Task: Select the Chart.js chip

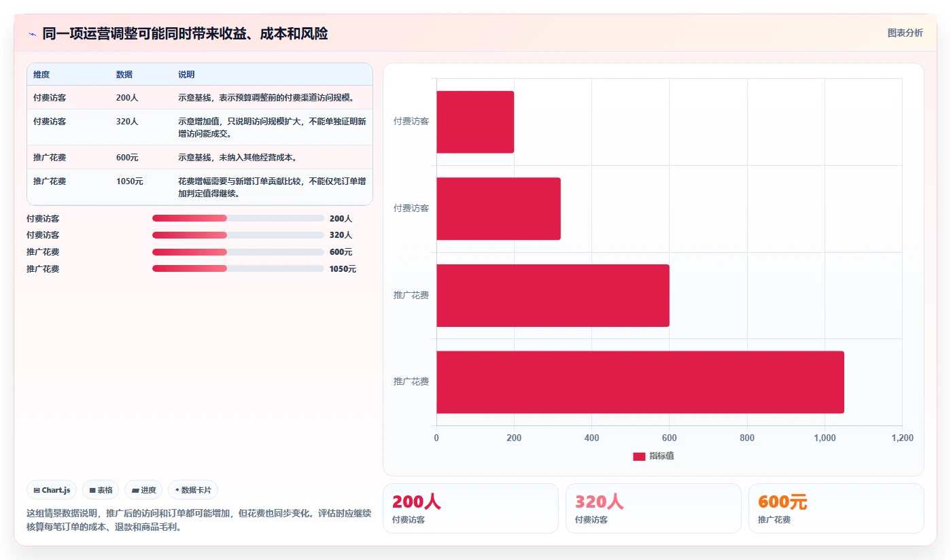Action: click(52, 490)
